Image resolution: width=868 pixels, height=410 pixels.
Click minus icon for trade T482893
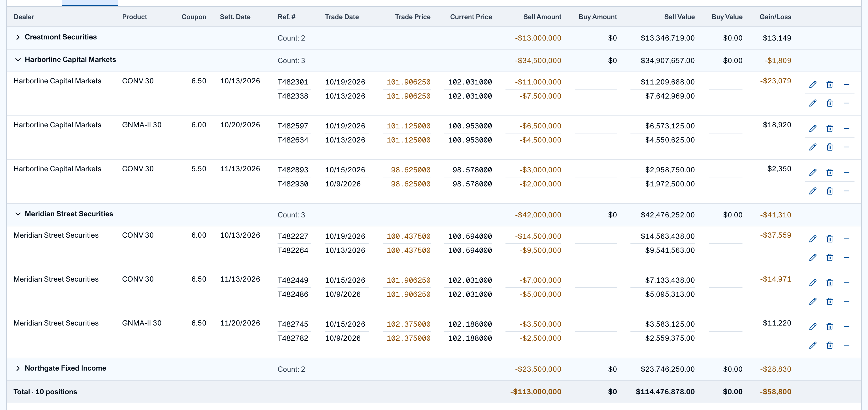846,172
